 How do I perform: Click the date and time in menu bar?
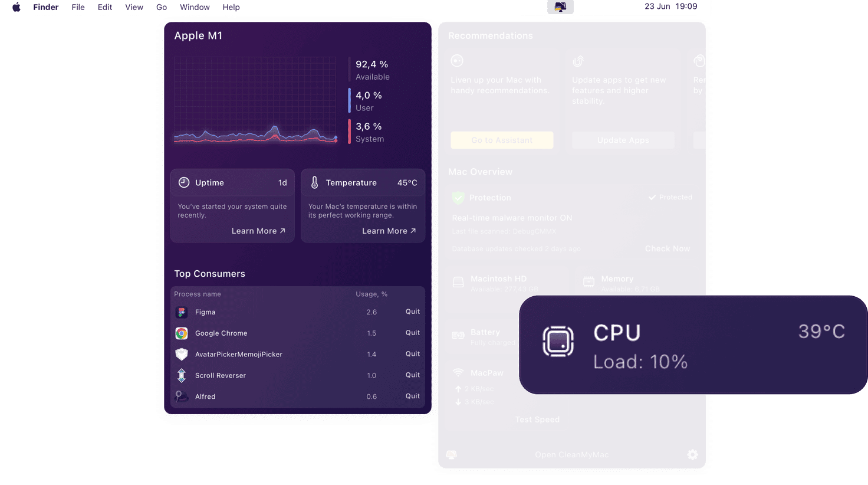670,6
